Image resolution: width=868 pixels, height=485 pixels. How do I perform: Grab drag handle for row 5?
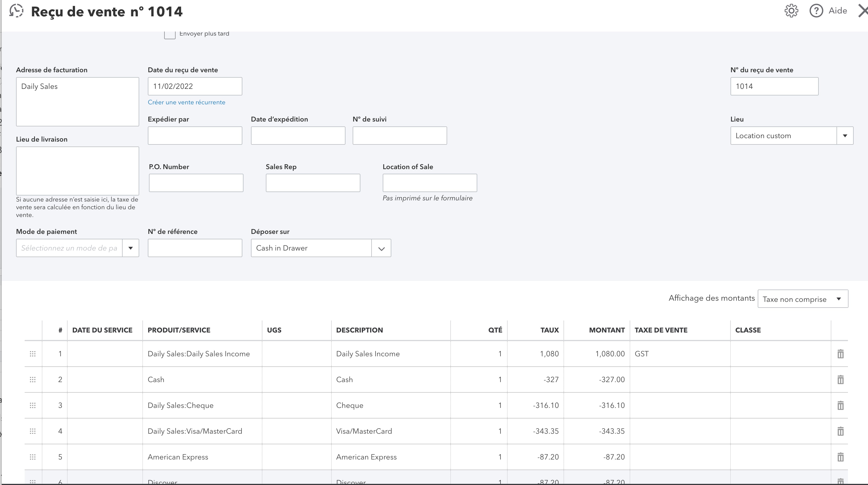coord(33,457)
